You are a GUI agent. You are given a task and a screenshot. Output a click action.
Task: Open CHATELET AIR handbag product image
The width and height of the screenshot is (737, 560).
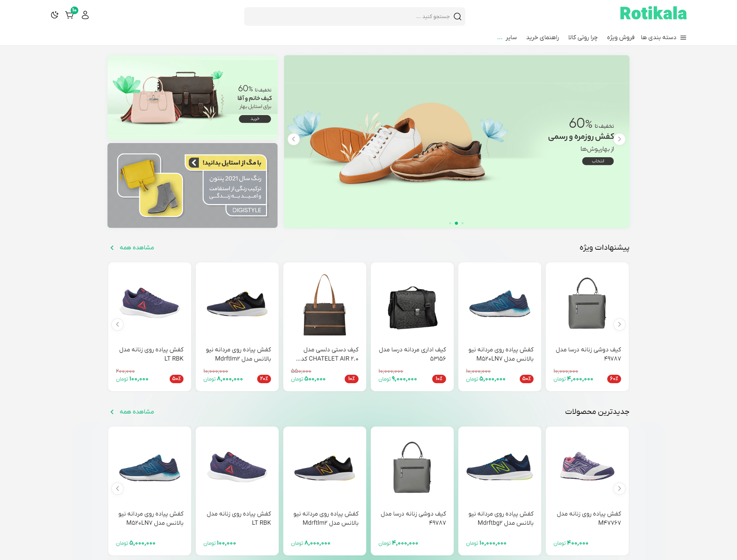(325, 305)
